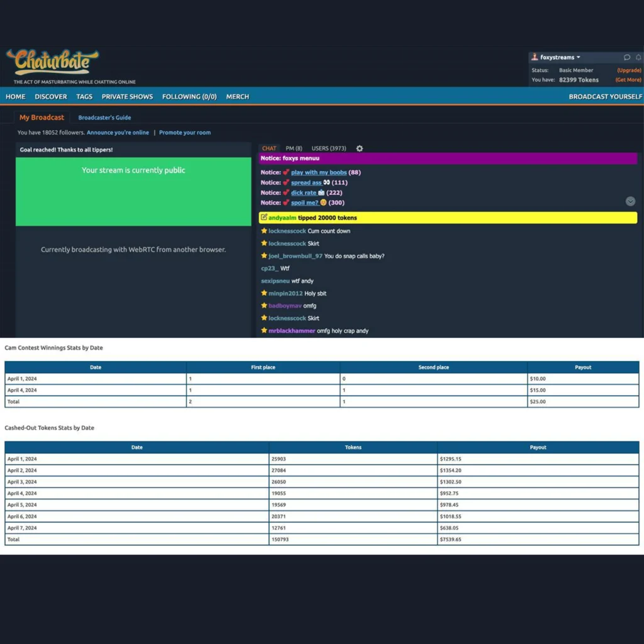Viewport: 644px width, 644px height.
Task: Switch to the CHAT tab
Action: pyautogui.click(x=269, y=148)
